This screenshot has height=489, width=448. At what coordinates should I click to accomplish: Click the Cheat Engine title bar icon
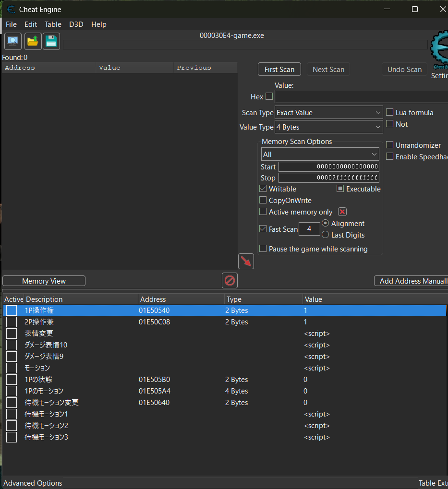click(12, 9)
